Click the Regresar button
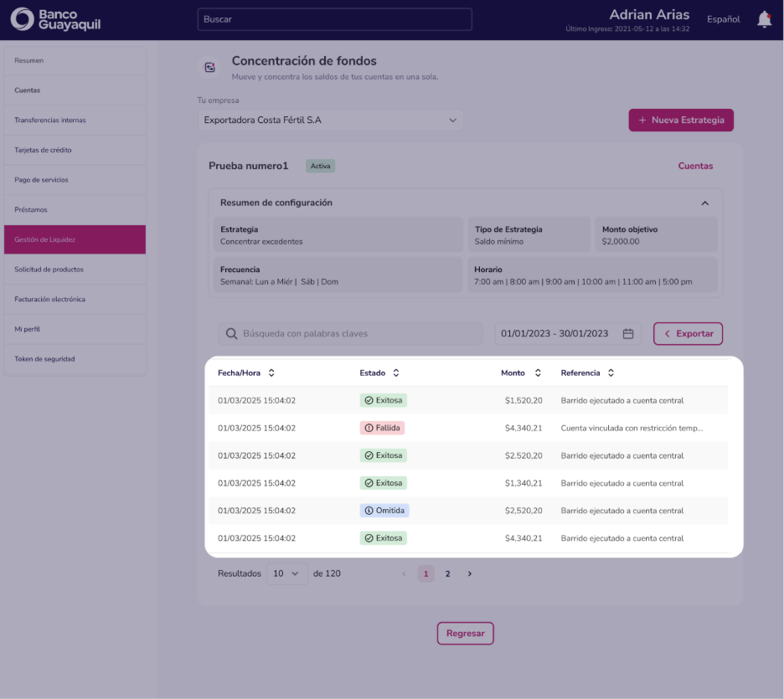Image resolution: width=784 pixels, height=699 pixels. tap(466, 633)
